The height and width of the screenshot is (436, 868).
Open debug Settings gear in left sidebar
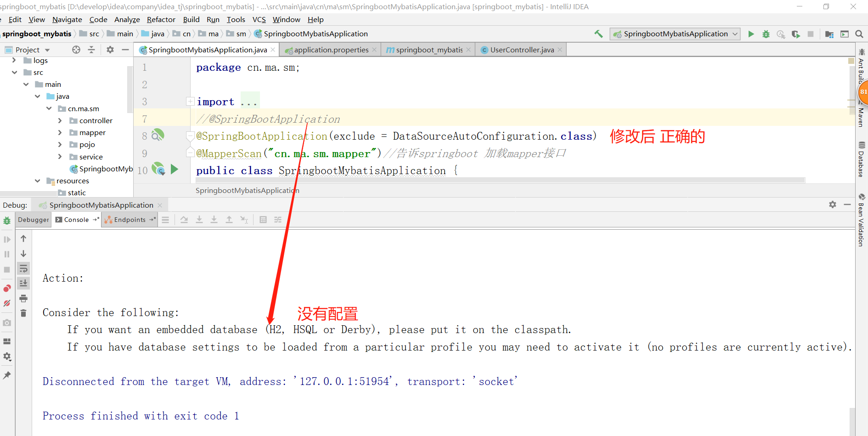[7, 357]
